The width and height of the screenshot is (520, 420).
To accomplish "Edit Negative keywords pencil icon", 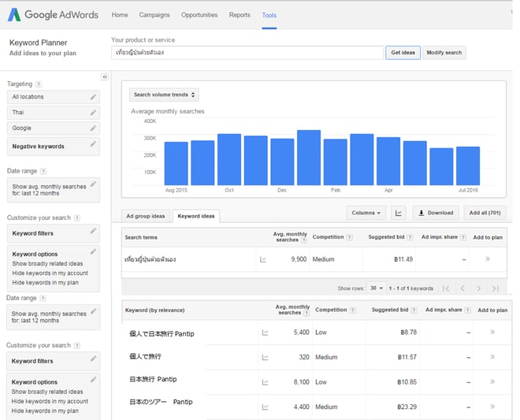I will tap(93, 144).
